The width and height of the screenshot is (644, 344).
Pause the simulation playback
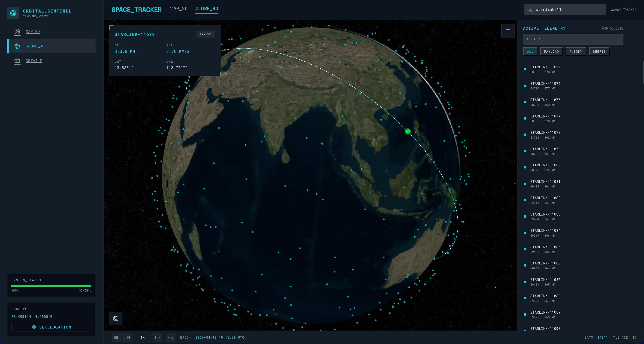[x=116, y=337]
